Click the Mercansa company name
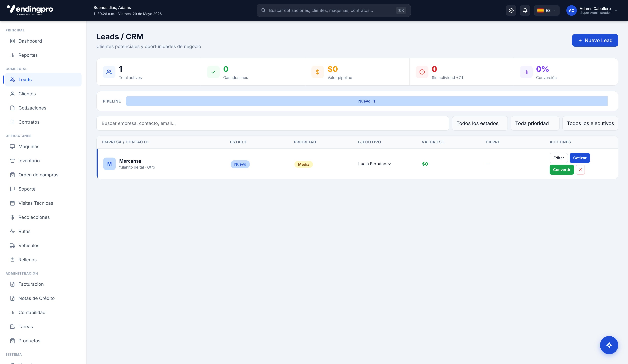 click(x=130, y=161)
